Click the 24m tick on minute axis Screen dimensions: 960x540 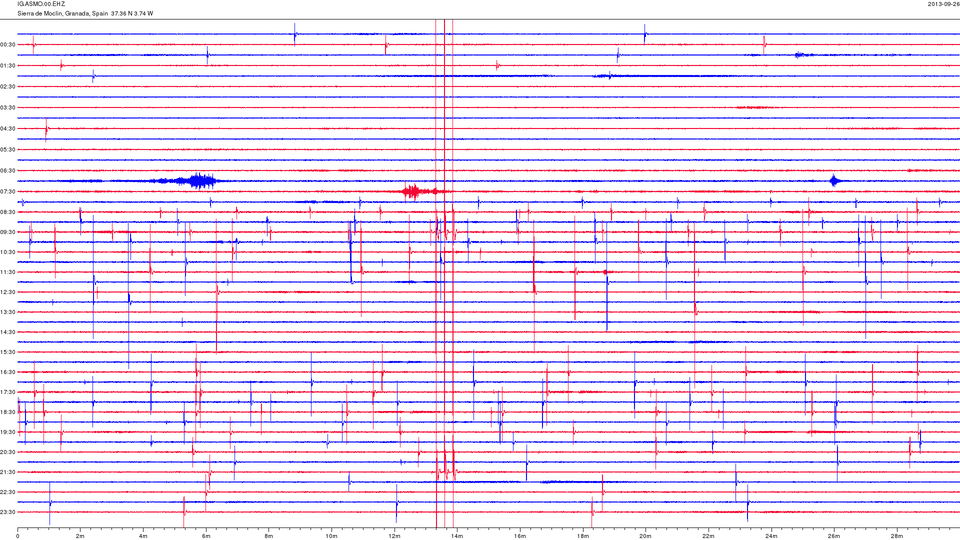coord(771,536)
